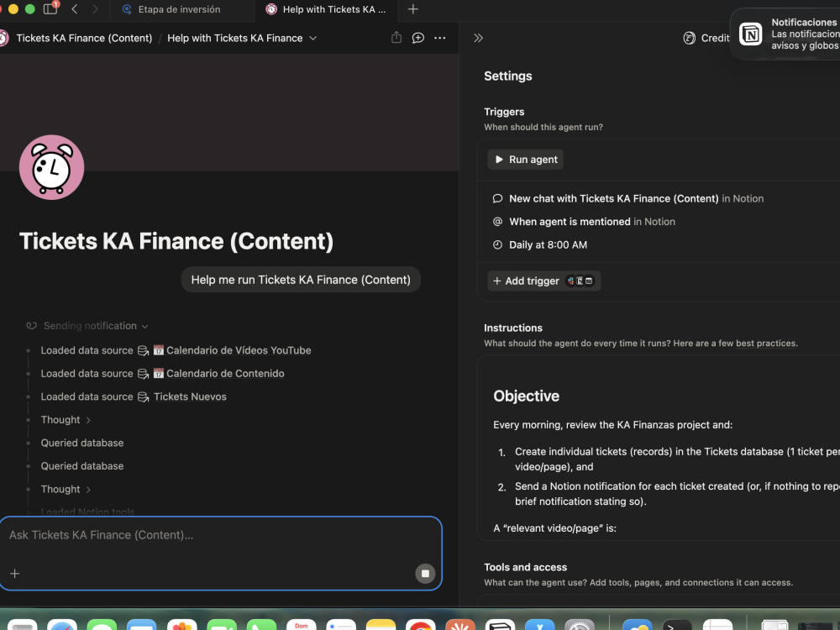Click the Notion notification banner icon
840x630 pixels.
click(750, 34)
